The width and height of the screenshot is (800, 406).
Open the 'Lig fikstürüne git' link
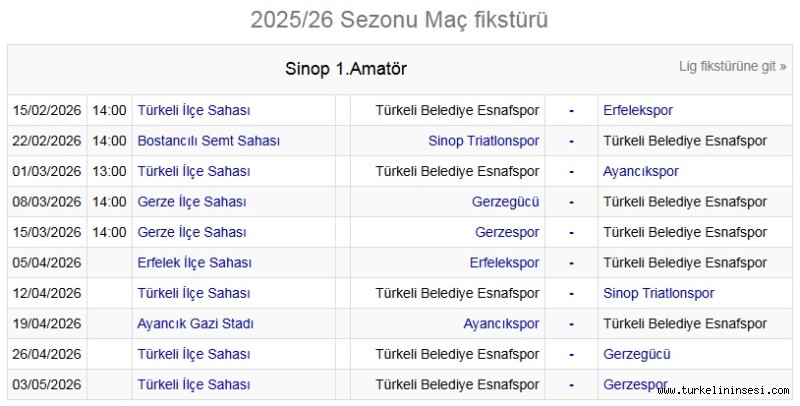coord(732,67)
